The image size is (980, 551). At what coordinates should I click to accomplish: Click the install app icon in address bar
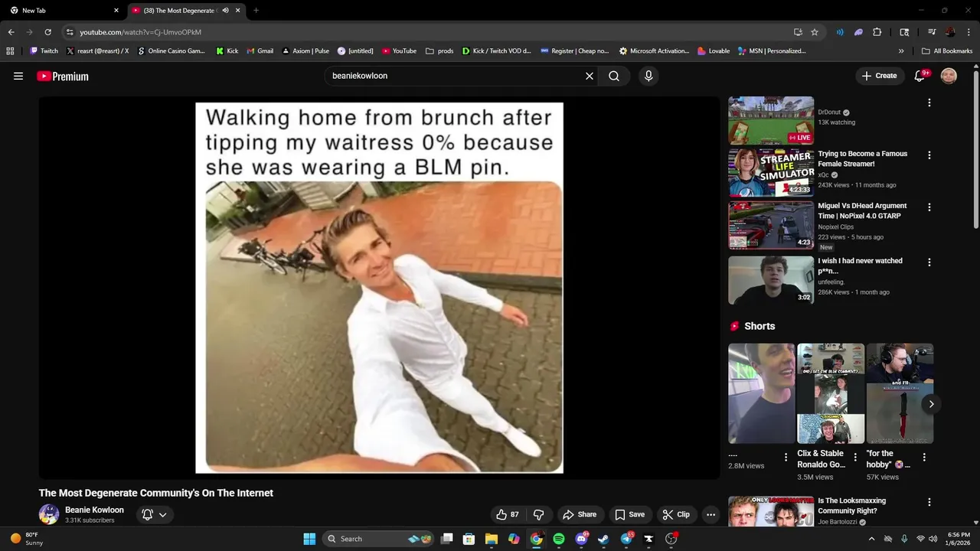click(x=798, y=32)
